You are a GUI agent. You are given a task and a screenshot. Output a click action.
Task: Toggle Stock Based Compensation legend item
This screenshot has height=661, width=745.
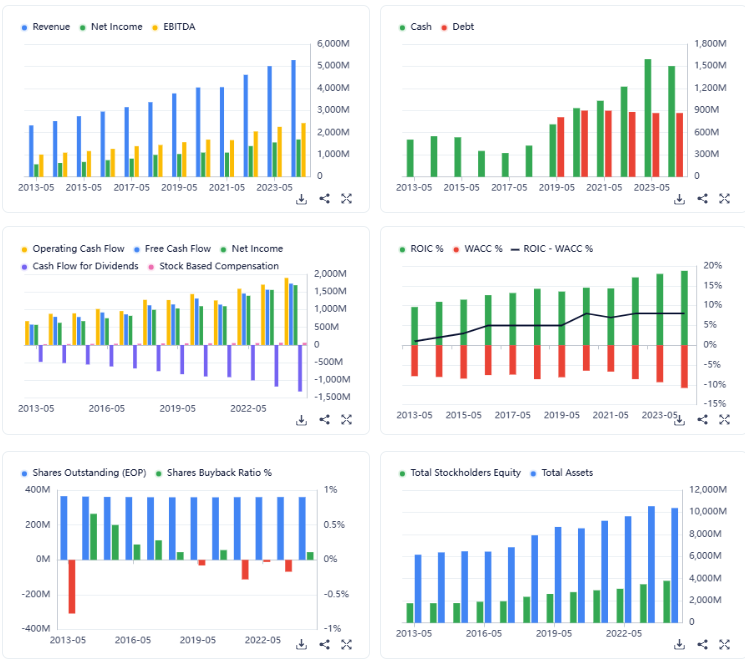pyautogui.click(x=213, y=266)
